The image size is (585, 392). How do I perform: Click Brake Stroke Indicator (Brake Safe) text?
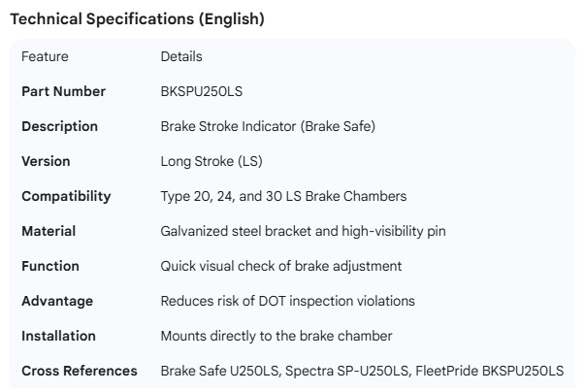tap(267, 126)
